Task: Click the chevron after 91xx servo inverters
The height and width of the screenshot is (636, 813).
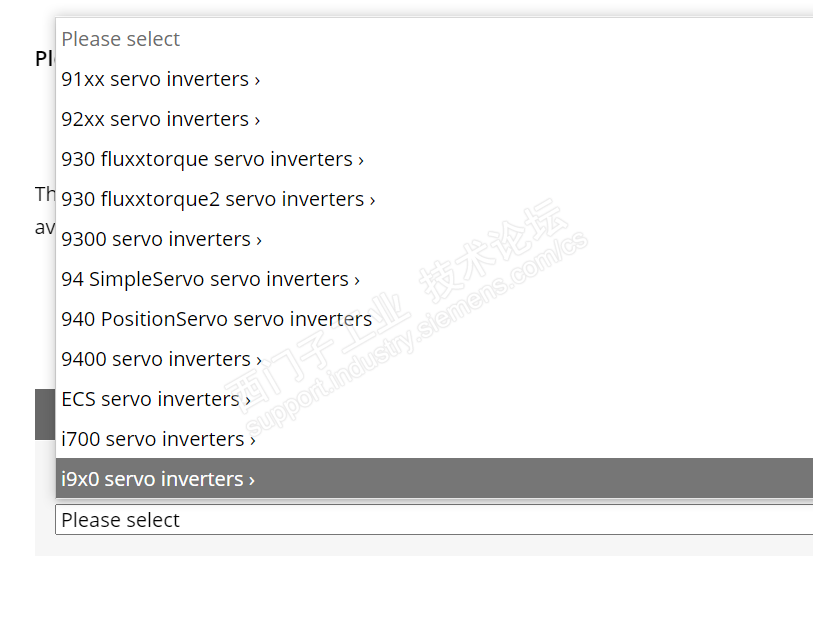Action: [x=257, y=80]
